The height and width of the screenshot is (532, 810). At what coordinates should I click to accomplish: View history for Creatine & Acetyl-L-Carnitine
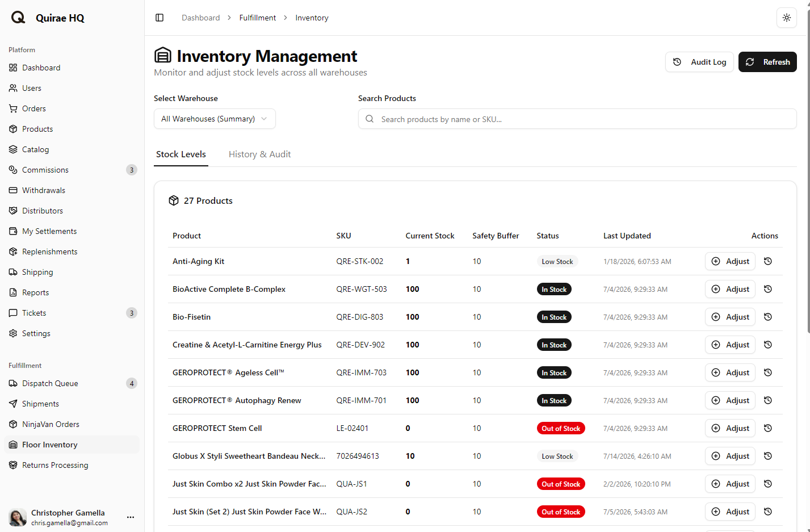[768, 345]
